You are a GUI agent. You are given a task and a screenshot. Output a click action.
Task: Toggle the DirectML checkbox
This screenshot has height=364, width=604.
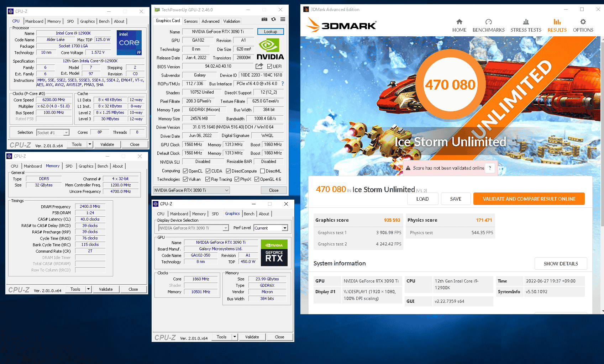point(263,171)
